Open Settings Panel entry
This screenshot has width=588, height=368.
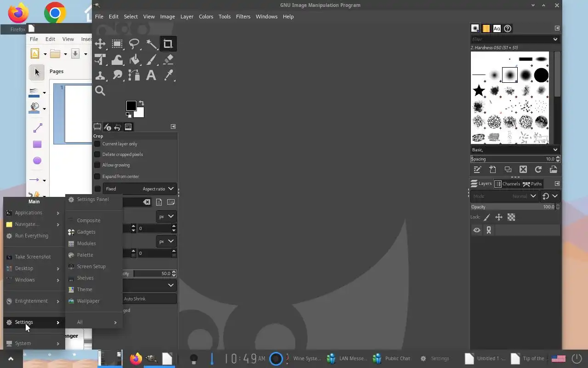pos(94,200)
